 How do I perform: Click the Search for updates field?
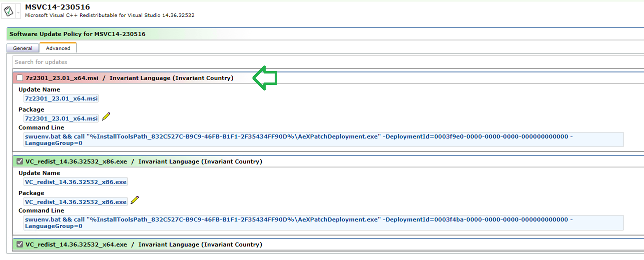[328, 62]
